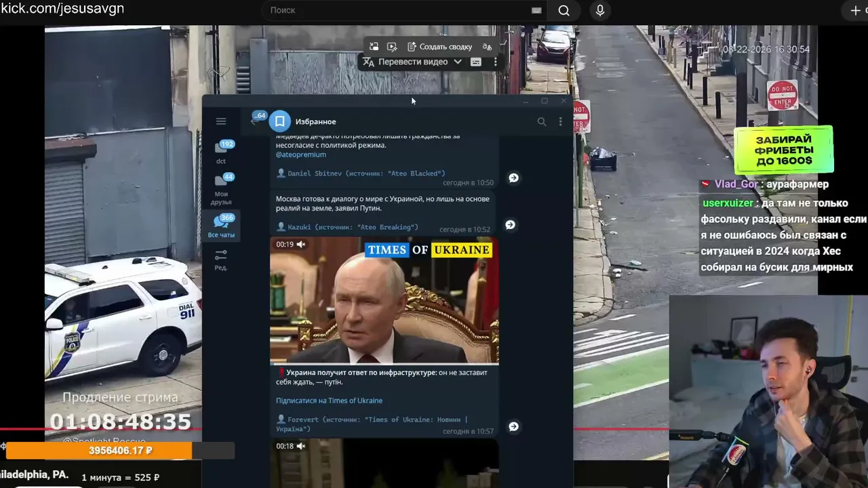
Task: Open the Ред. folder editor
Action: tap(221, 260)
